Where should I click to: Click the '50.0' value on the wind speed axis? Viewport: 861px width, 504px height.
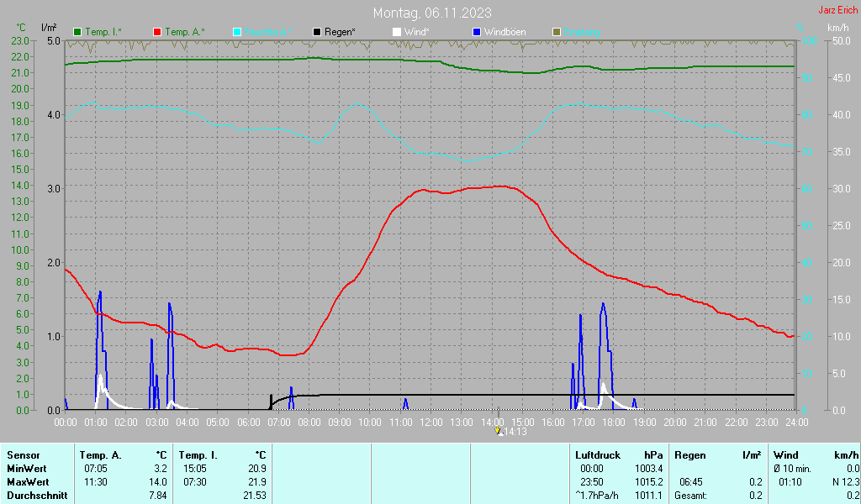(841, 40)
